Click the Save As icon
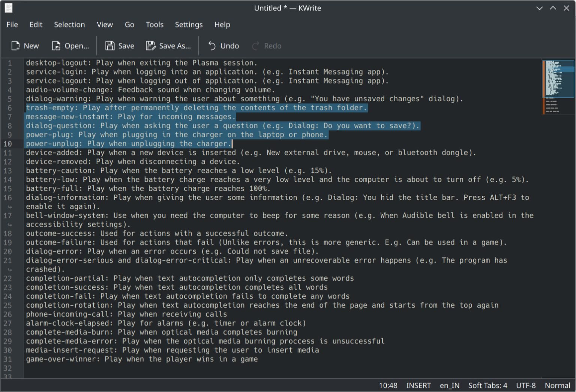Screen dimensions: 576x392 (151, 46)
